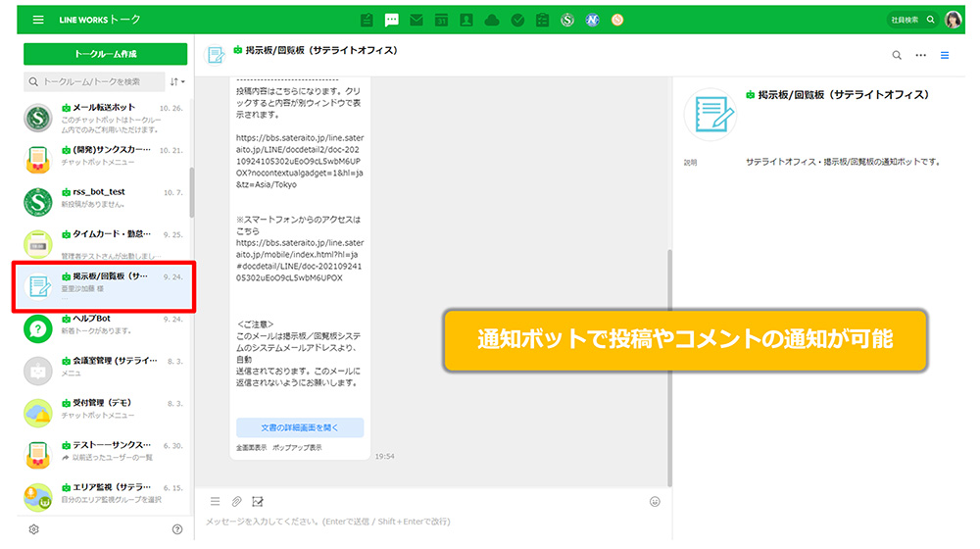Click 文書の詳細画面を開く button

coord(299,427)
